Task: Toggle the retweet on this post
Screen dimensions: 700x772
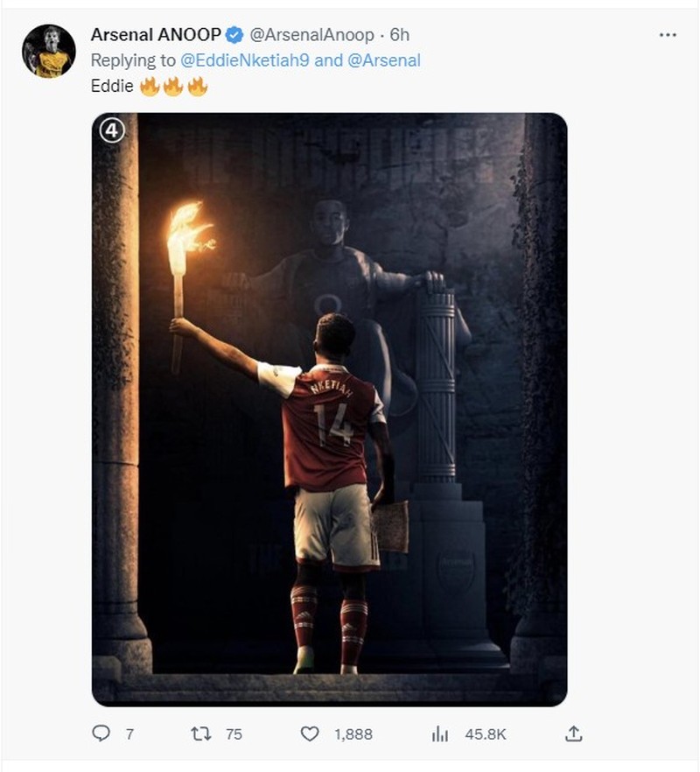Action: click(x=201, y=736)
